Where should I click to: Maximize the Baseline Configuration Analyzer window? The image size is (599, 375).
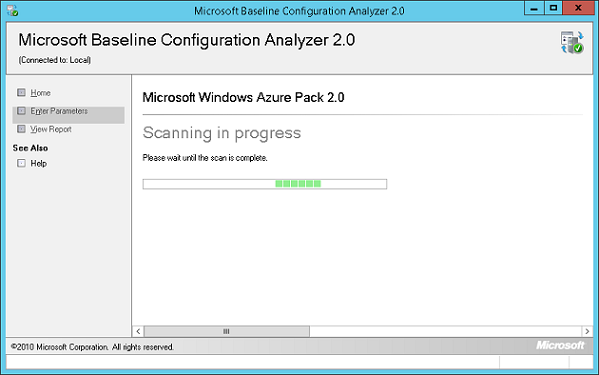(553, 8)
